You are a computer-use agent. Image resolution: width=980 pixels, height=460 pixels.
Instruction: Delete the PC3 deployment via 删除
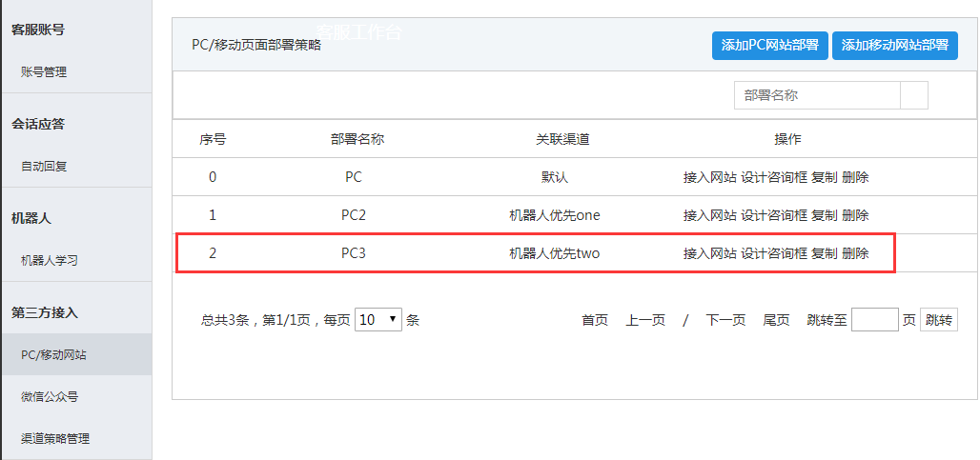pyautogui.click(x=855, y=253)
